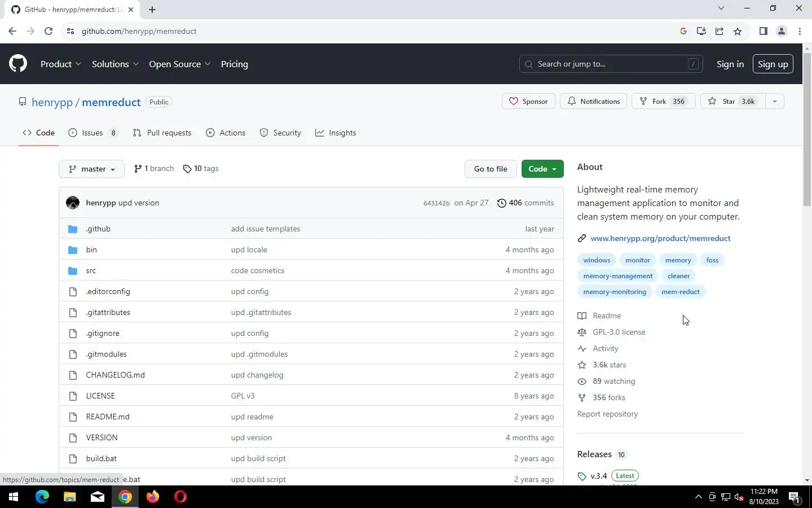The width and height of the screenshot is (812, 508).
Task: Expand the Open Source menu
Action: tap(180, 64)
